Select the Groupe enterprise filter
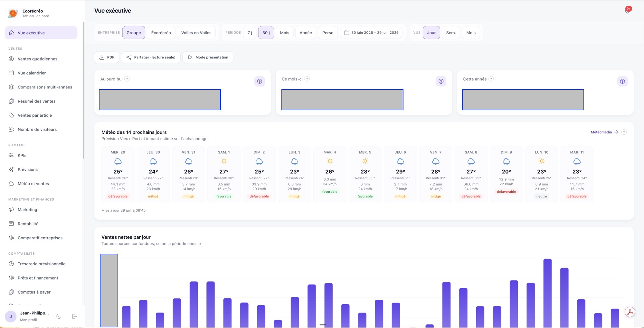The width and height of the screenshot is (644, 328). pos(134,33)
